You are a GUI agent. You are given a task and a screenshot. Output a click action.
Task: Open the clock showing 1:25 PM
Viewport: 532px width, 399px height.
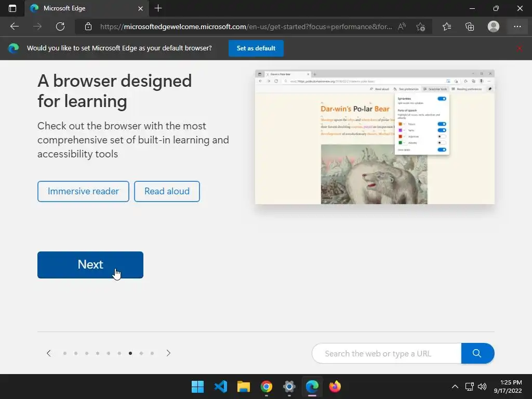pyautogui.click(x=508, y=387)
